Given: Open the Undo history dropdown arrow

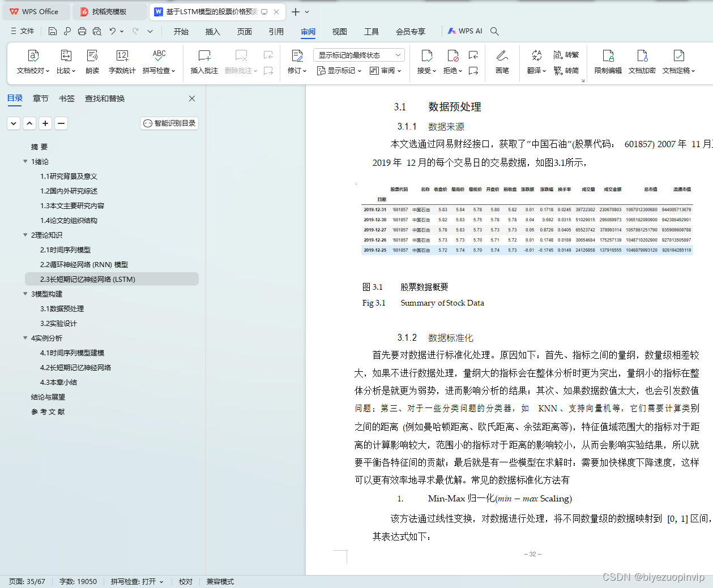Looking at the screenshot, I should [122, 32].
